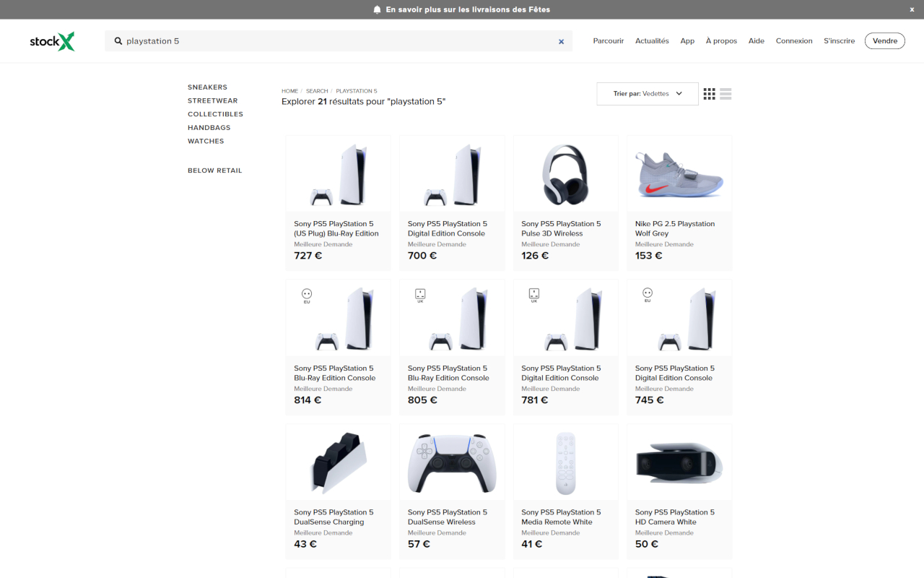Click the SEARCH breadcrumb

(317, 91)
